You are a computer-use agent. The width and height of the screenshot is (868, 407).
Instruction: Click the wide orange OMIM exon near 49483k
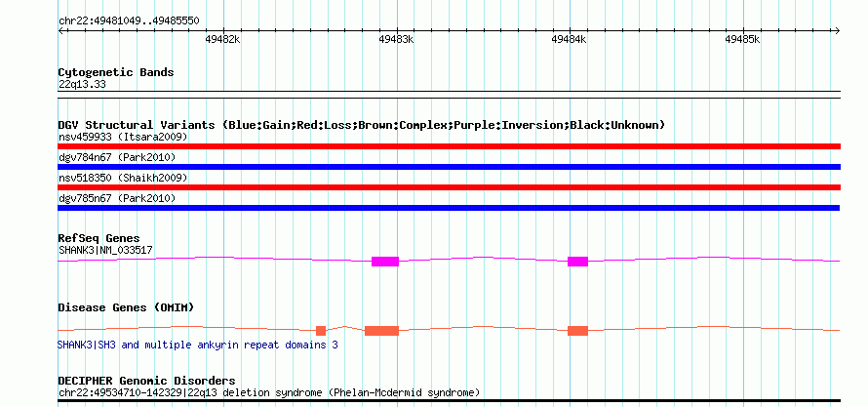(381, 331)
